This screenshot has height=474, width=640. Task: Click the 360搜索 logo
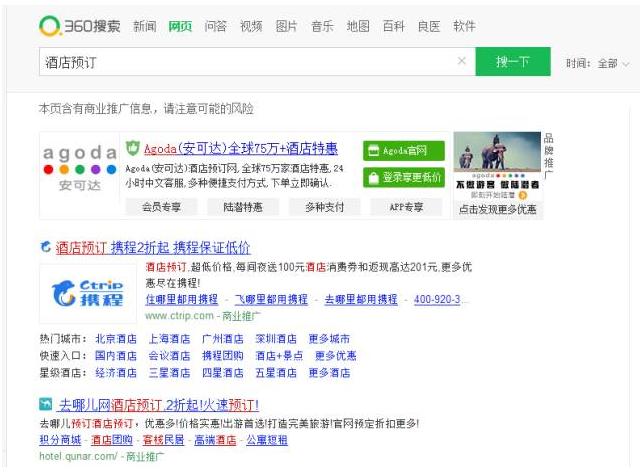(x=80, y=26)
